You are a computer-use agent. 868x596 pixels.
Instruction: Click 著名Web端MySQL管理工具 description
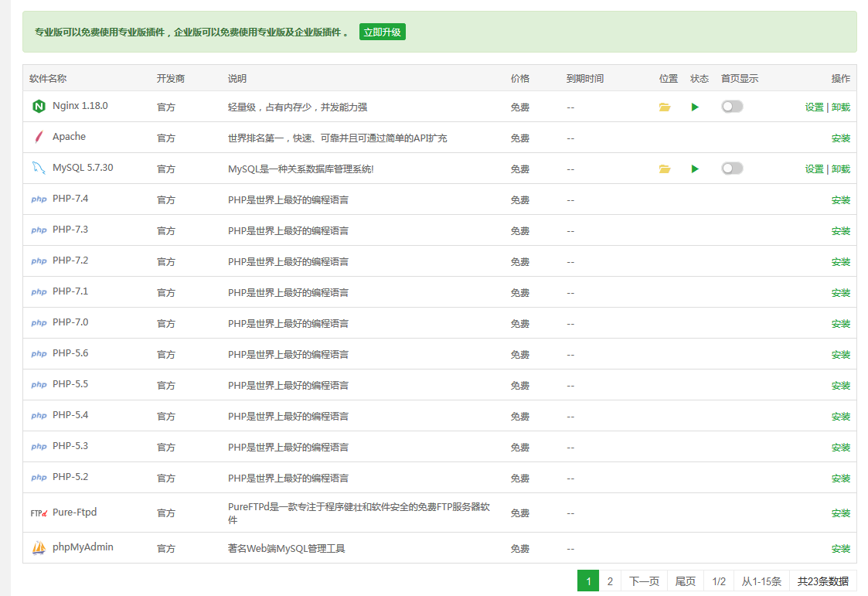tap(287, 548)
